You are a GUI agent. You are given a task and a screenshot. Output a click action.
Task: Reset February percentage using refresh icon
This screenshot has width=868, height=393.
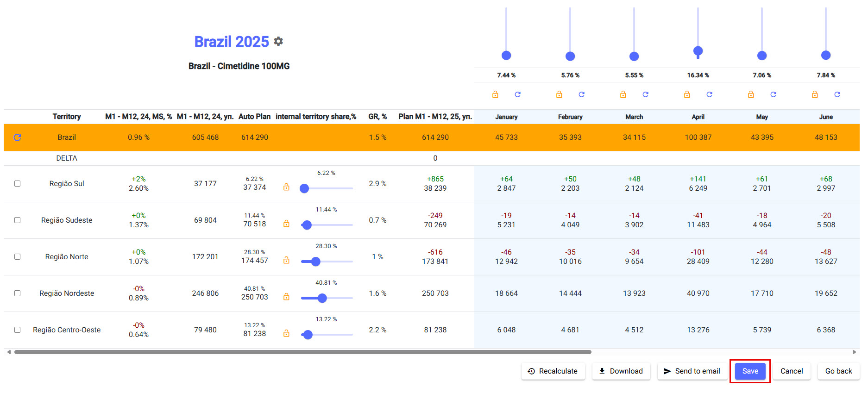click(x=581, y=94)
